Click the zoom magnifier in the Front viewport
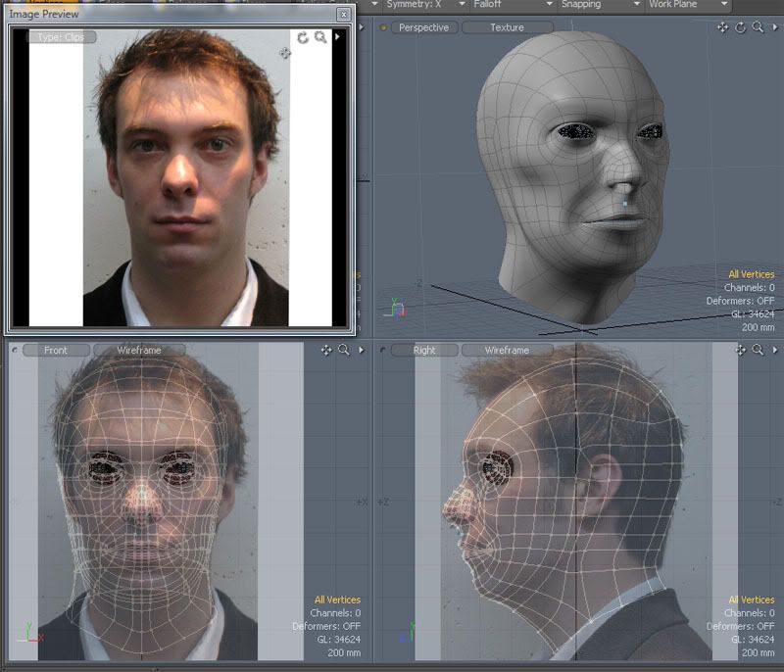Image resolution: width=784 pixels, height=672 pixels. click(344, 350)
